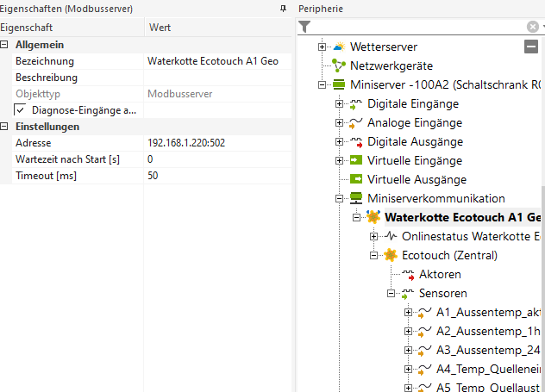Collapse the Sensoren tree node
Viewport: 545px width, 392px height.
pyautogui.click(x=391, y=293)
